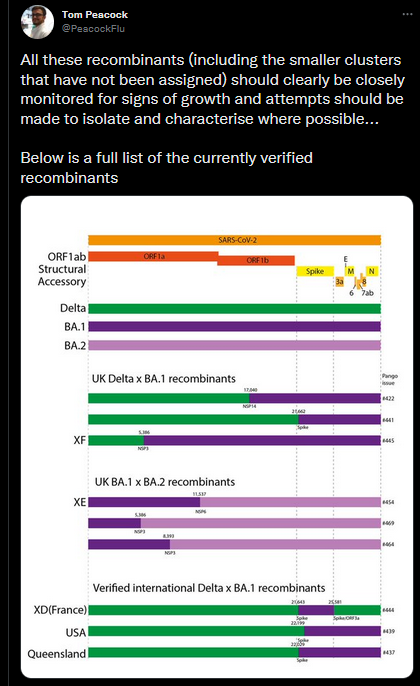This screenshot has width=420, height=686.
Task: Click the XE recombinant label
Action: pos(80,502)
